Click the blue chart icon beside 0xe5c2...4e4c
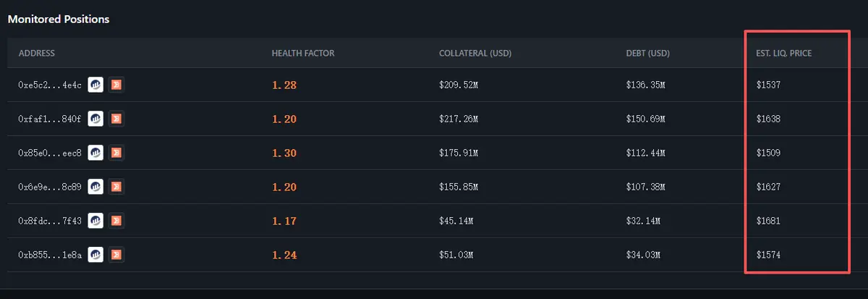Screen dimensions: 868x299 point(95,85)
